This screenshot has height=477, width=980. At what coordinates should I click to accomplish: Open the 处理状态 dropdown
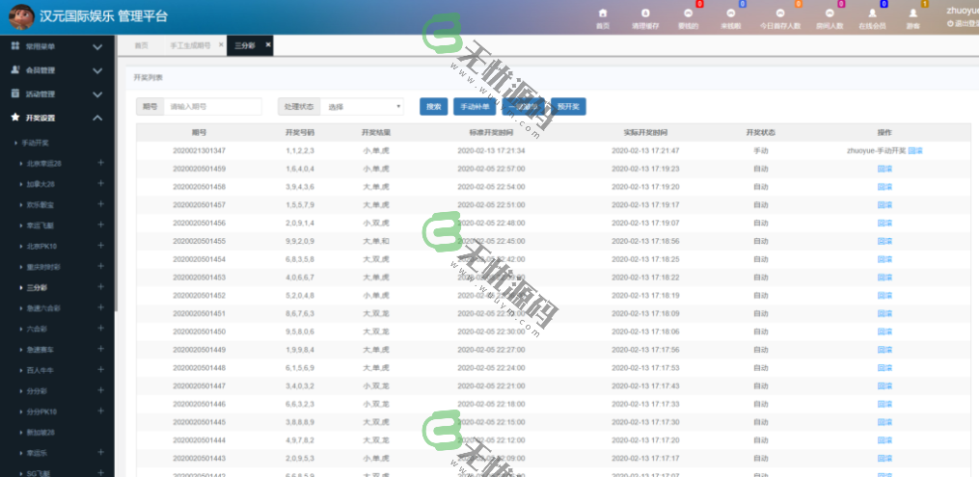pos(363,107)
